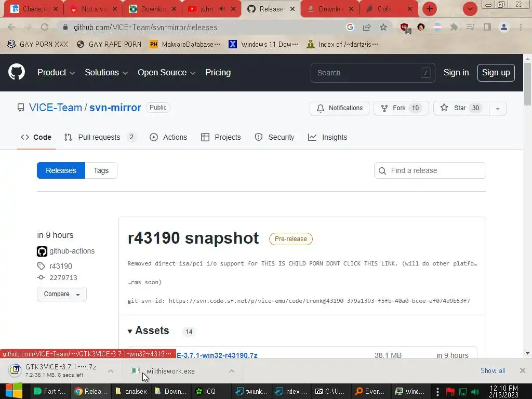Open the dropdown arrow next to Star
532x399 pixels.
click(497, 108)
